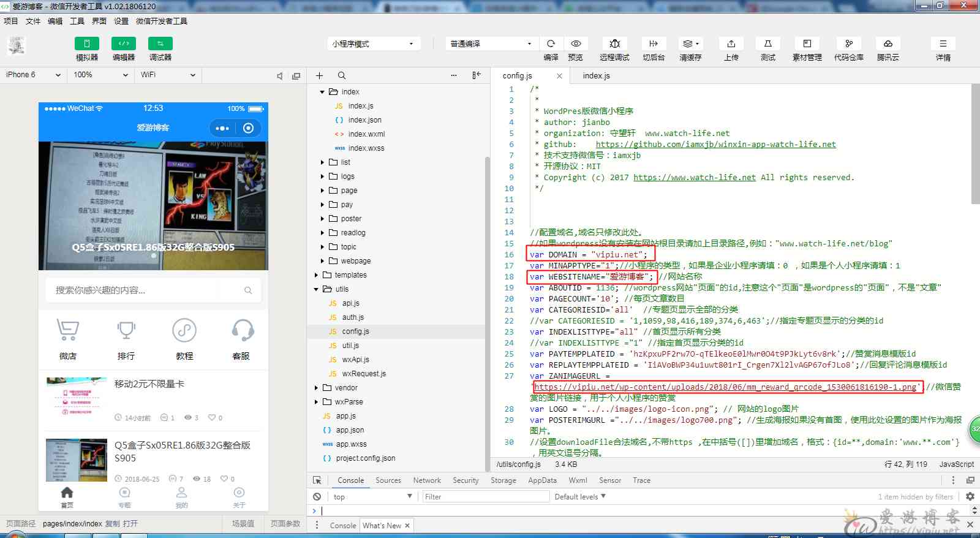Click the preview (预览) eye icon
980x538 pixels.
coord(576,44)
